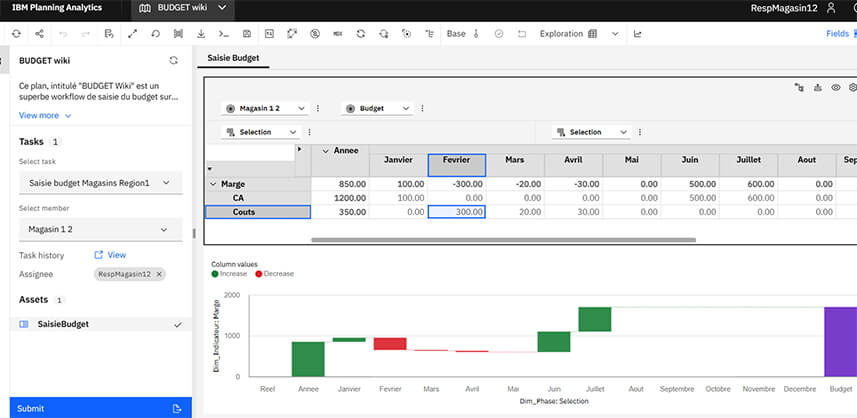Click the user profile icon beside RespMagasin12

click(x=831, y=8)
